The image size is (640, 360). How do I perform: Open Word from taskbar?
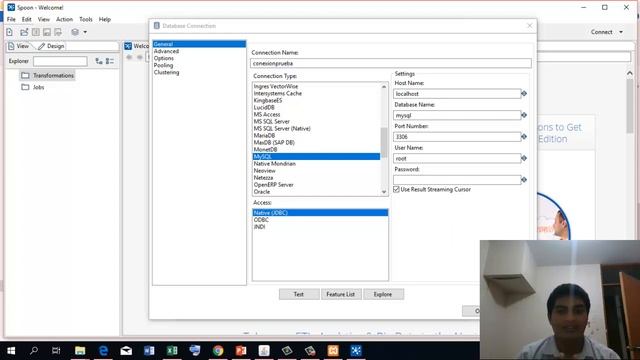click(x=149, y=351)
